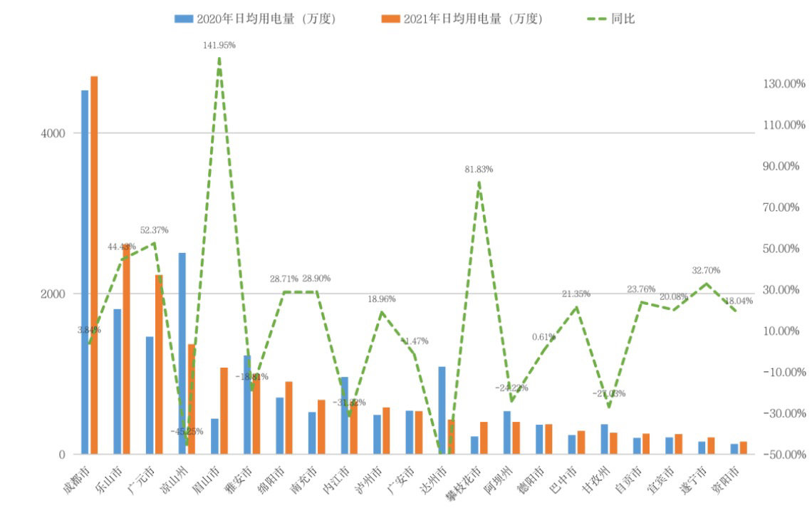Click the 资阳市 x-axis label
Screen dimensions: 812x523
coord(727,478)
